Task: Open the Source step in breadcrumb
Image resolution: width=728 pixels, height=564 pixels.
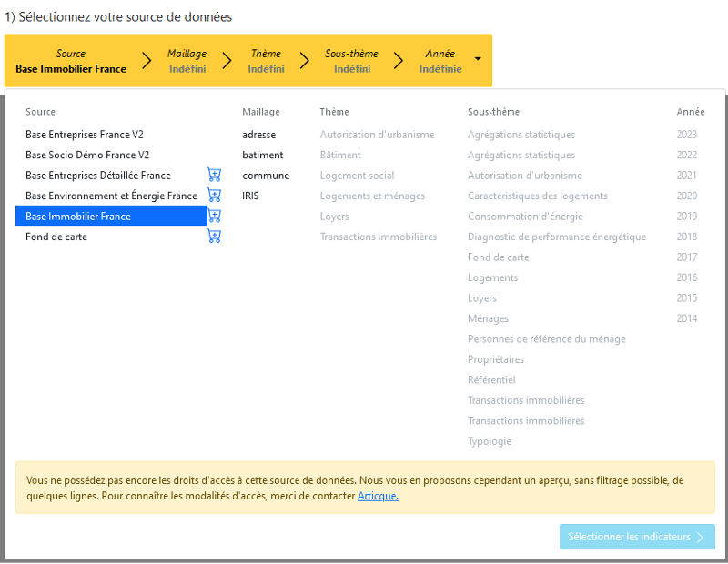Action: [x=70, y=61]
